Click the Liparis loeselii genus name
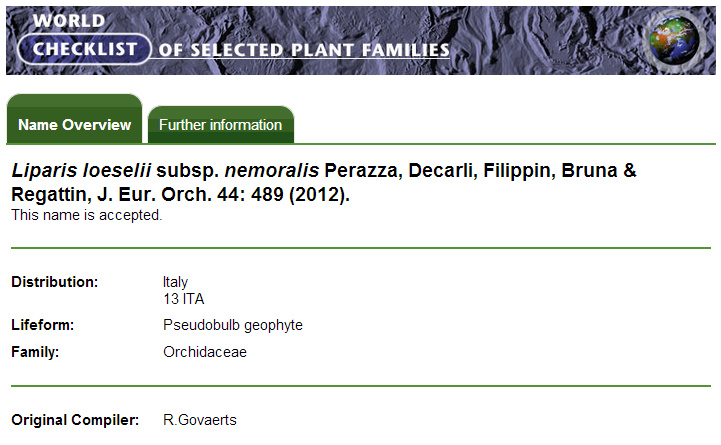Image resolution: width=721 pixels, height=445 pixels. [81, 171]
